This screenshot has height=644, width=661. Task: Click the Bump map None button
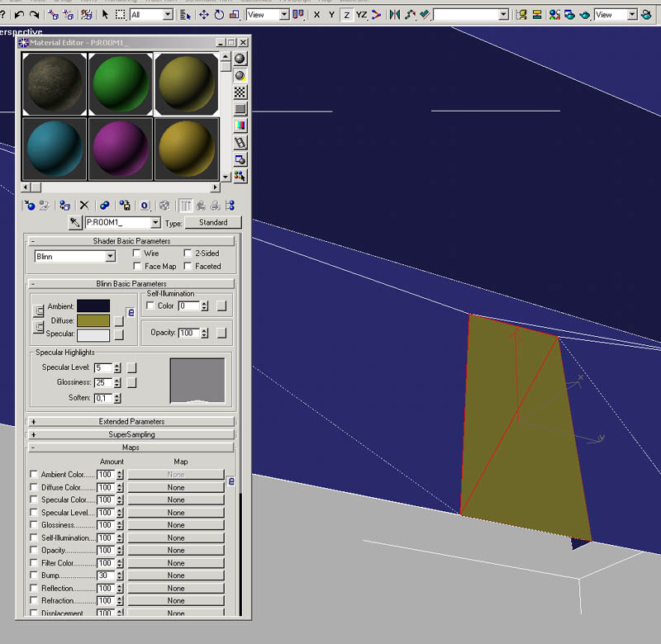pos(176,575)
